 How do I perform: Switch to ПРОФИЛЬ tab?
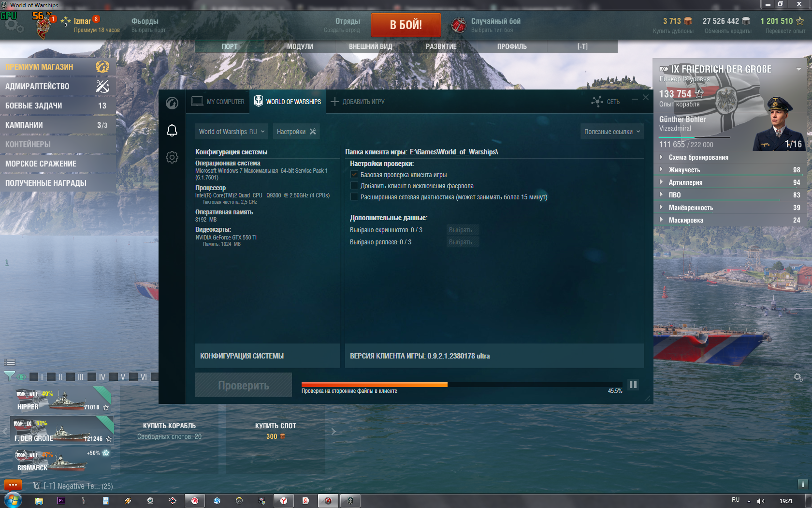512,46
